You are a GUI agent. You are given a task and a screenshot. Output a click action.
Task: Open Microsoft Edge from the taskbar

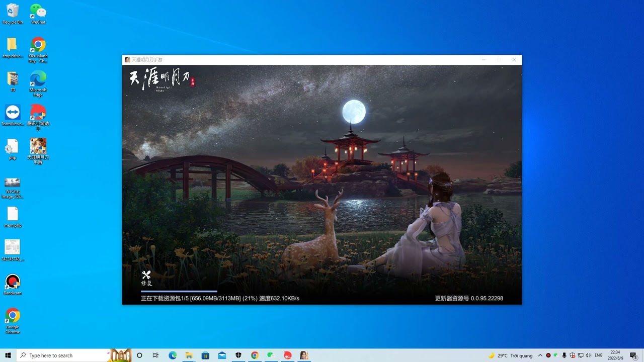coord(173,355)
